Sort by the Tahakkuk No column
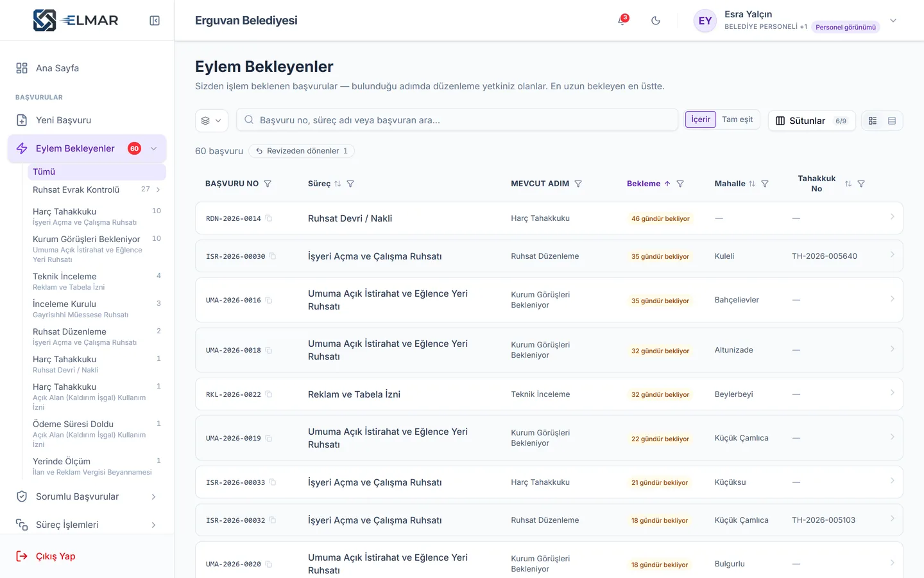The width and height of the screenshot is (924, 578). (848, 184)
